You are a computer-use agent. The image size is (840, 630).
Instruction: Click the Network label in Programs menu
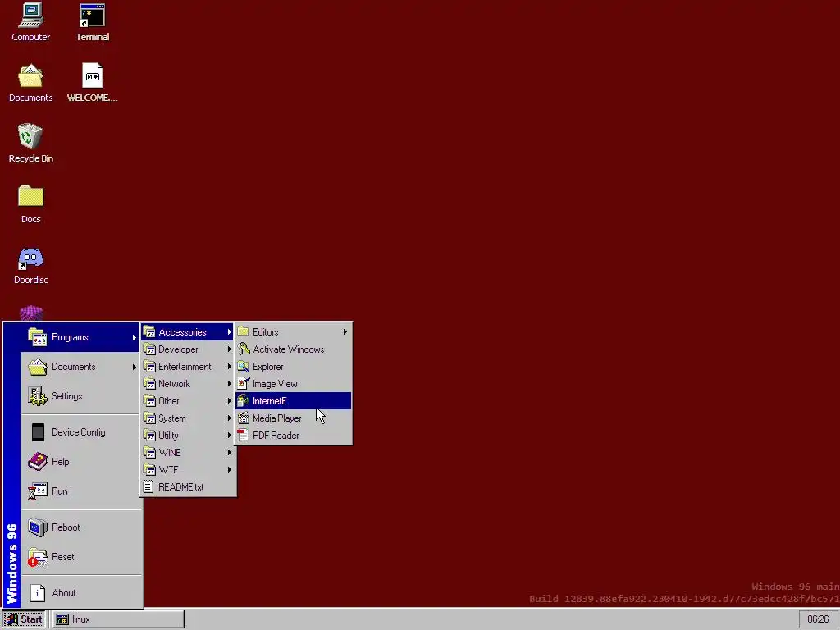tap(174, 384)
